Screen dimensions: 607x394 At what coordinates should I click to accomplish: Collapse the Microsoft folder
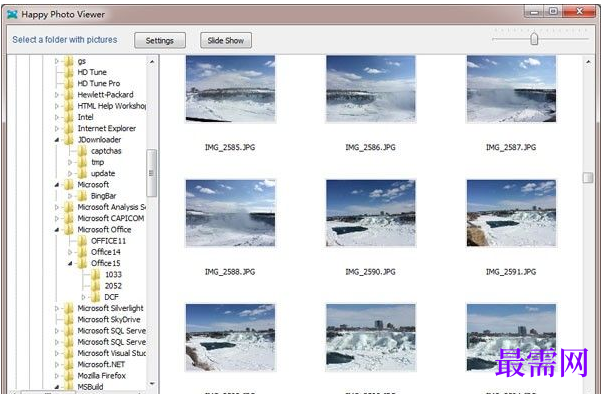57,185
